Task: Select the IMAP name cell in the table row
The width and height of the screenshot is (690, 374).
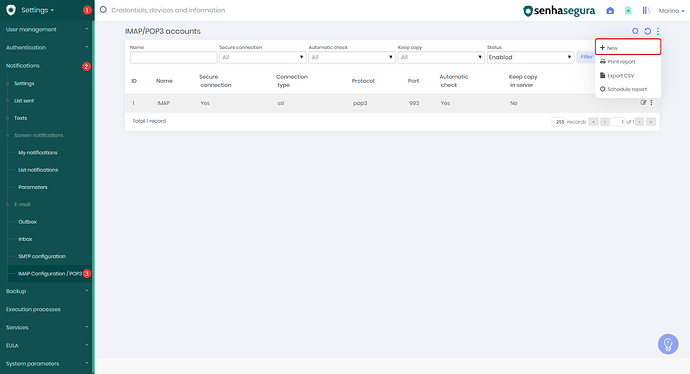Action: click(x=163, y=103)
